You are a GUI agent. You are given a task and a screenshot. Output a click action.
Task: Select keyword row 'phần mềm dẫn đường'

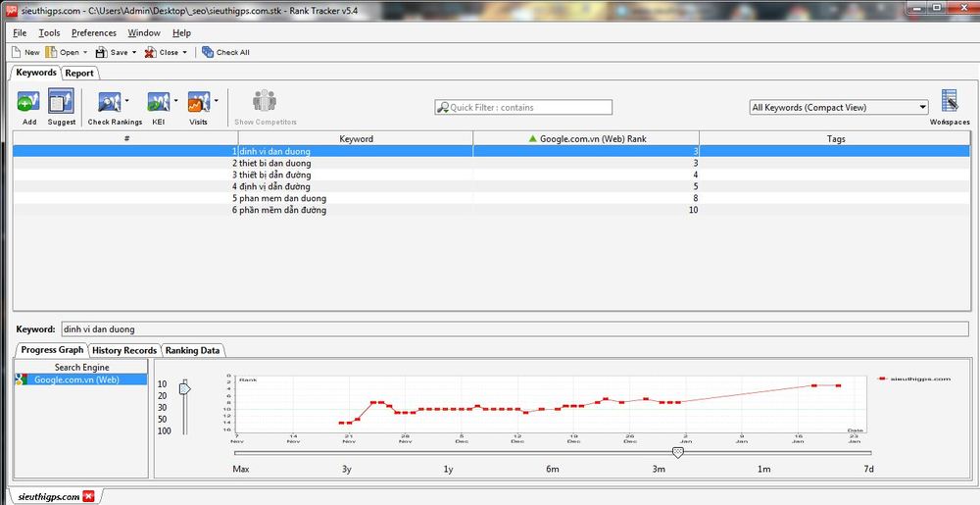coord(491,210)
